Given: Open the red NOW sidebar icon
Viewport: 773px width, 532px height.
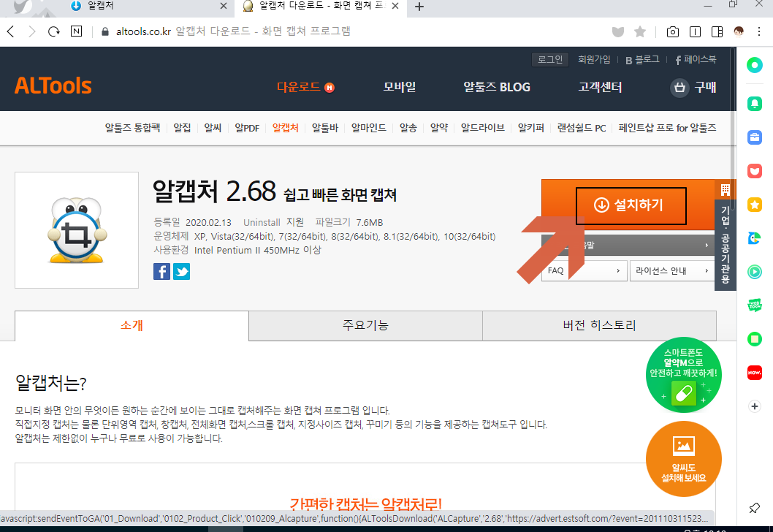Looking at the screenshot, I should pyautogui.click(x=754, y=373).
